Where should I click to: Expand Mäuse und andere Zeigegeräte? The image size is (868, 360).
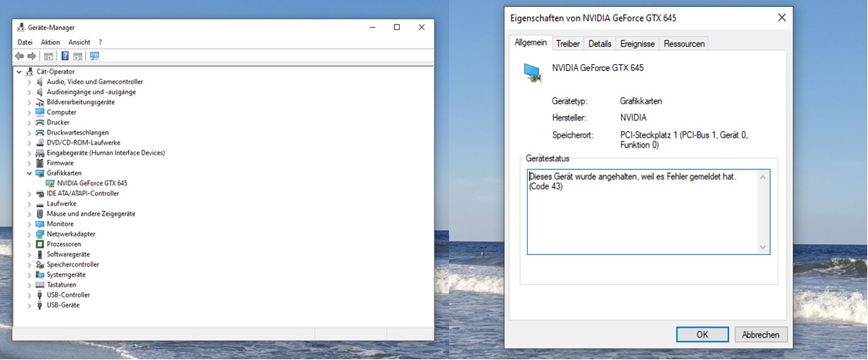point(29,214)
